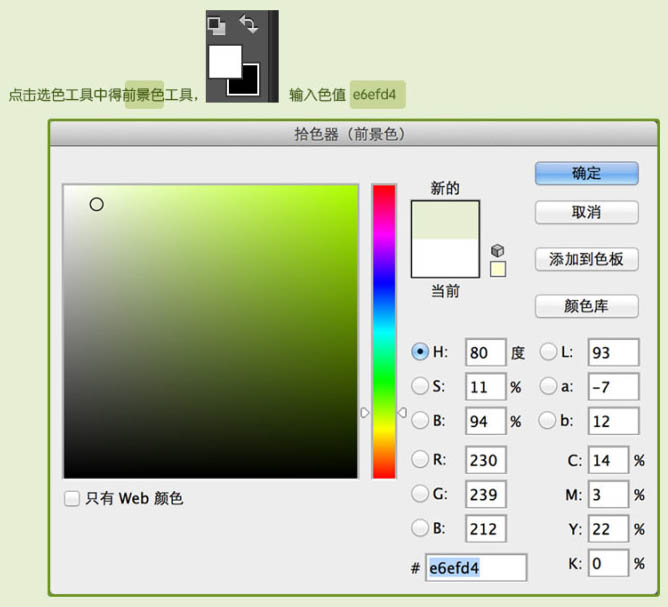Select the R red radio button
The image size is (668, 607).
[x=420, y=459]
